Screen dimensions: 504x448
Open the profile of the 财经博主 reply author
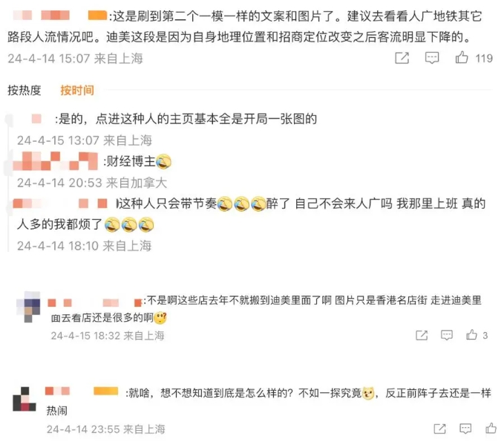tap(55, 161)
